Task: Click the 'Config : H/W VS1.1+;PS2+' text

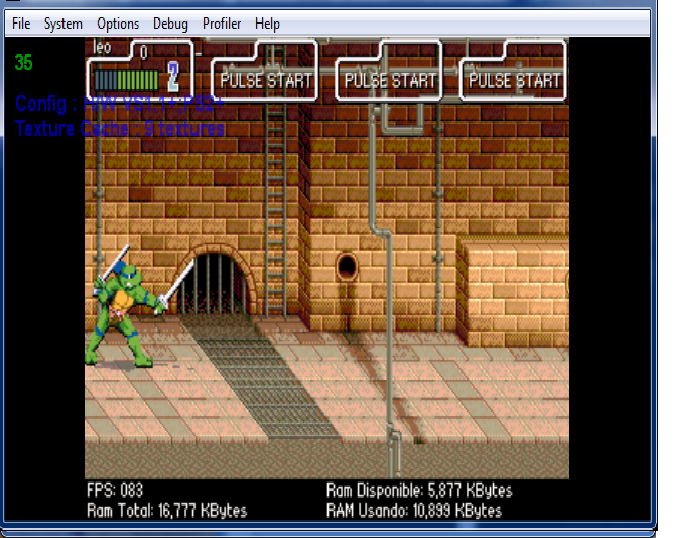Action: 120,104
